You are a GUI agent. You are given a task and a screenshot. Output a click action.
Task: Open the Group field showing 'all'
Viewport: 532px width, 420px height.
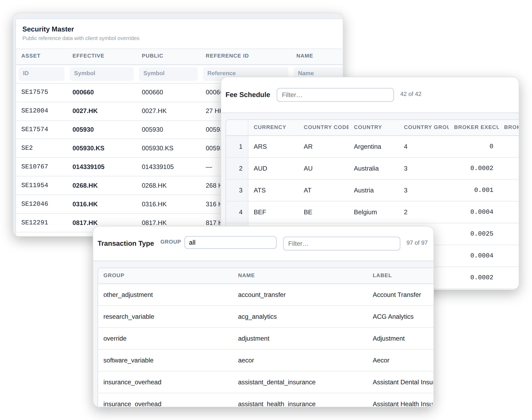(230, 243)
